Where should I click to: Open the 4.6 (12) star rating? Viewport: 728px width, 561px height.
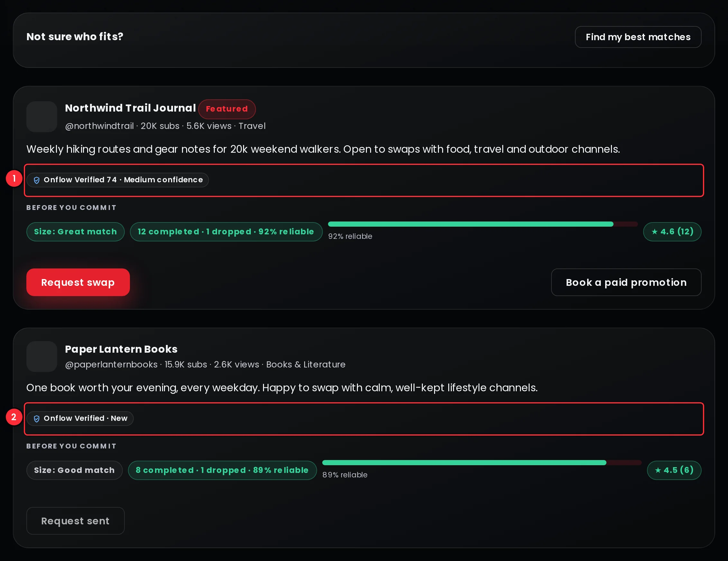click(x=672, y=232)
